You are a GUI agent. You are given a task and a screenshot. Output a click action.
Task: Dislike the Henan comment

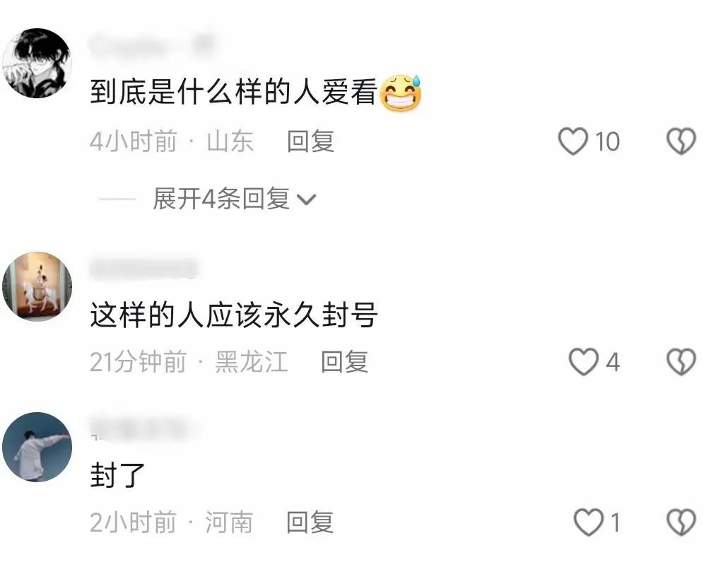point(681,522)
